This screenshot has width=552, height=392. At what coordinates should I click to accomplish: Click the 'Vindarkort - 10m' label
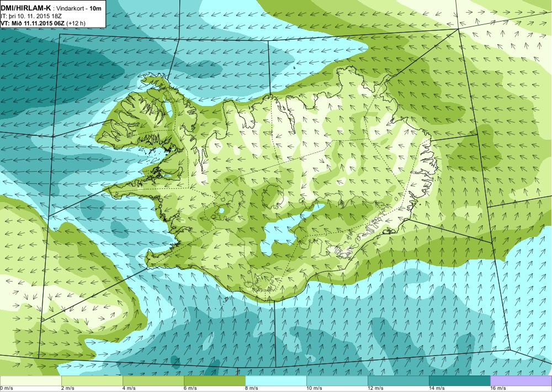79,8
